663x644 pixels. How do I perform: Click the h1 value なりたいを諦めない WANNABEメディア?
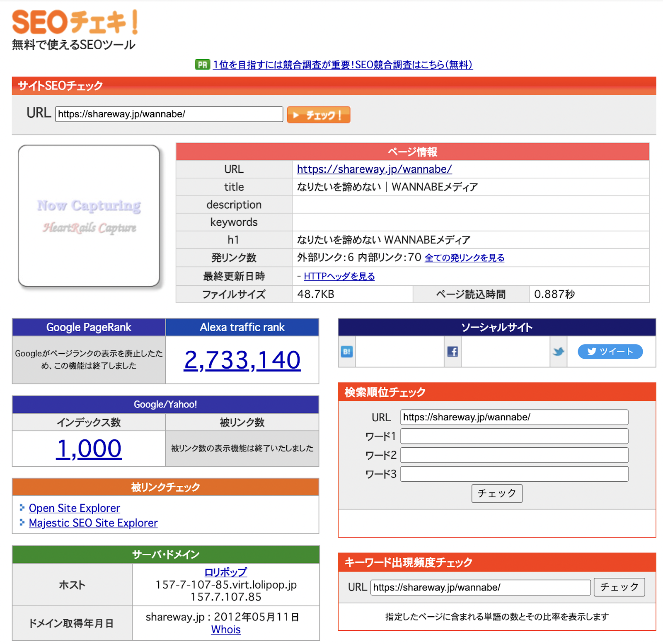[x=384, y=240]
